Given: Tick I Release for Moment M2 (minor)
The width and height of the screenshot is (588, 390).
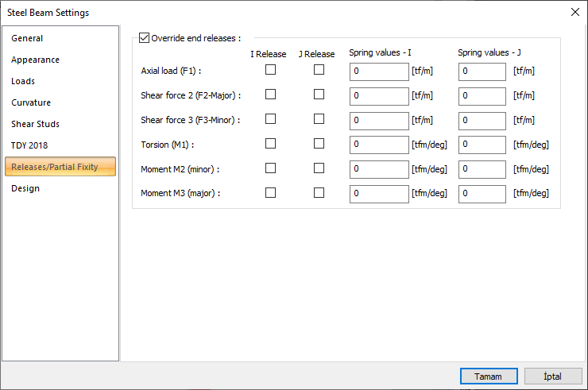Looking at the screenshot, I should [271, 168].
